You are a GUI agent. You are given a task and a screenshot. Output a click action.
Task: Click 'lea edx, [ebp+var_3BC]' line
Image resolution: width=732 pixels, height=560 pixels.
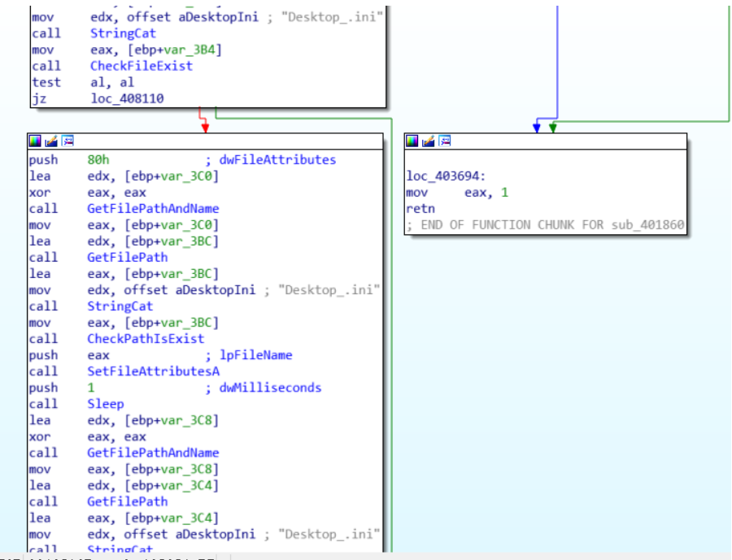point(124,241)
